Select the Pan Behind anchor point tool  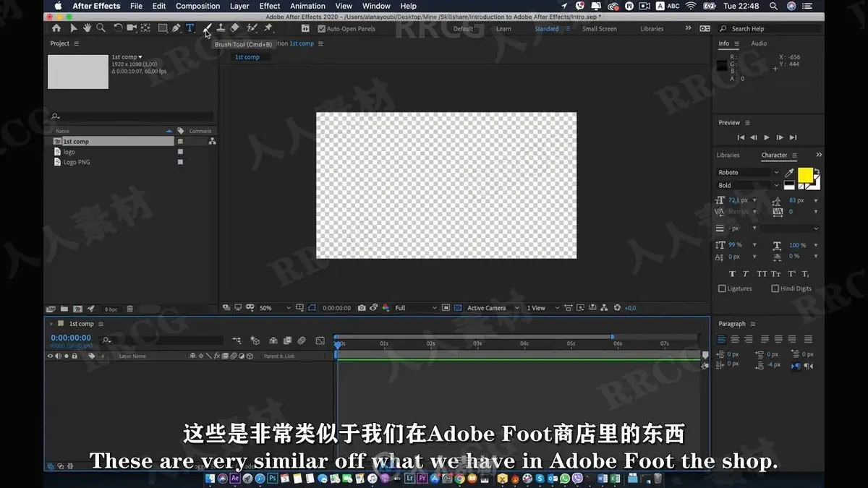[x=145, y=28]
